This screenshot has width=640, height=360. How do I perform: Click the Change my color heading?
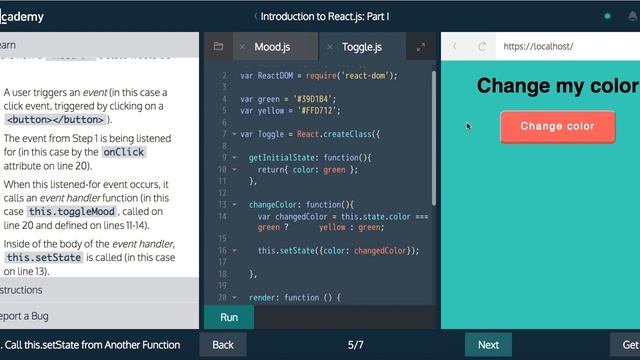point(558,86)
